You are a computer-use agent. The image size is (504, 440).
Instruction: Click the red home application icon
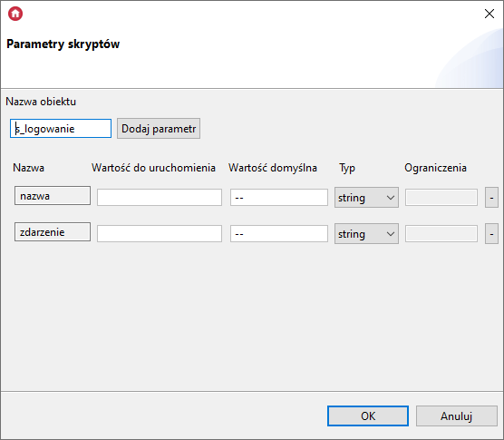[x=15, y=14]
